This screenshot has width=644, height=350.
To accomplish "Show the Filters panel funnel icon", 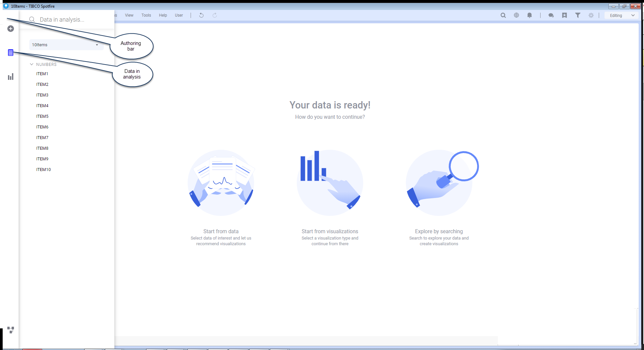I will coord(578,15).
